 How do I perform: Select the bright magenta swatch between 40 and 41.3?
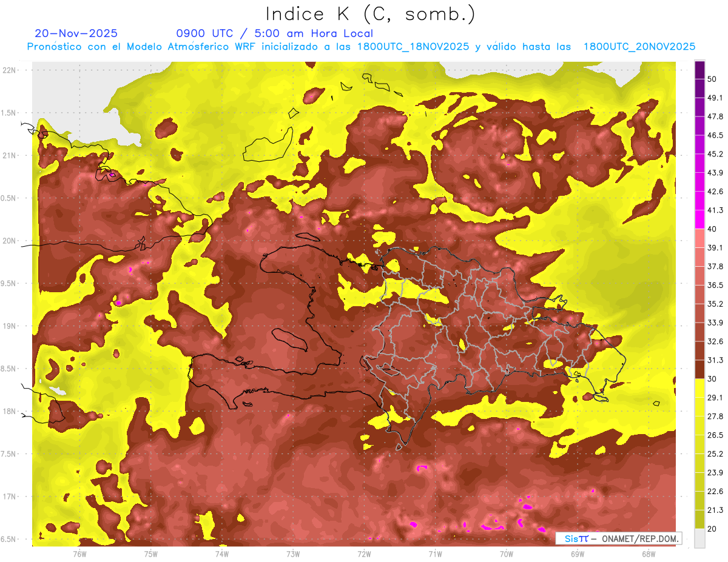(x=699, y=219)
